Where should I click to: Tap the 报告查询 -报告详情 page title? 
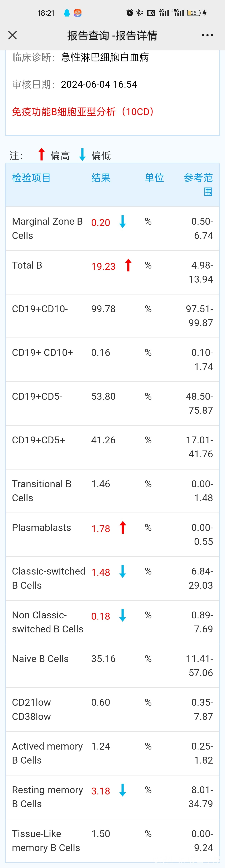point(112,35)
